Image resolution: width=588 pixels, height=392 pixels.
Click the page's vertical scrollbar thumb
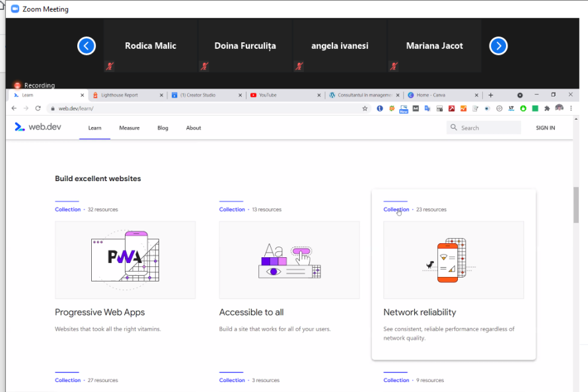coord(575,206)
